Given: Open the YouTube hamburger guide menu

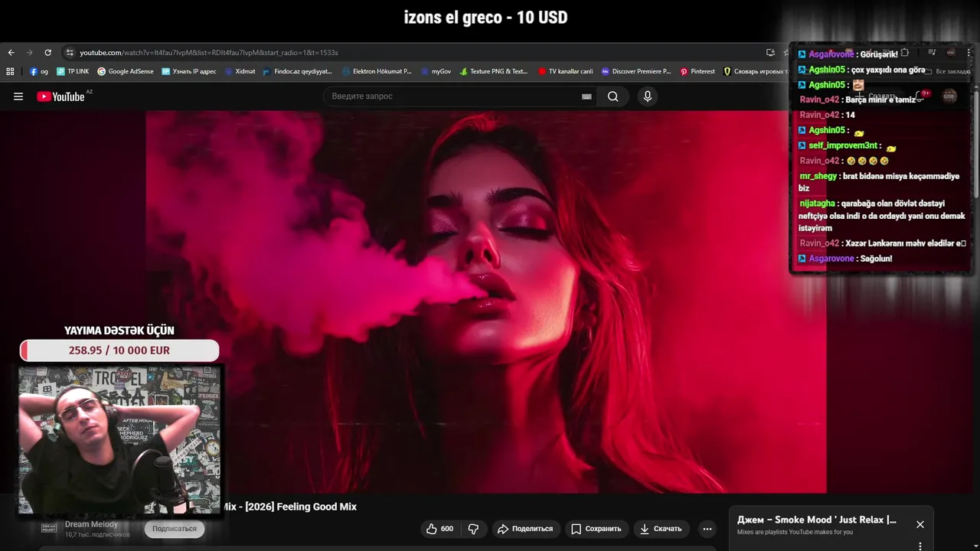Looking at the screenshot, I should (18, 96).
